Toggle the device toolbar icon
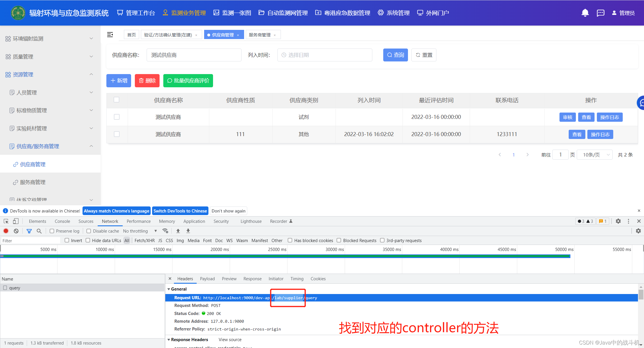Image resolution: width=644 pixels, height=348 pixels. click(16, 221)
